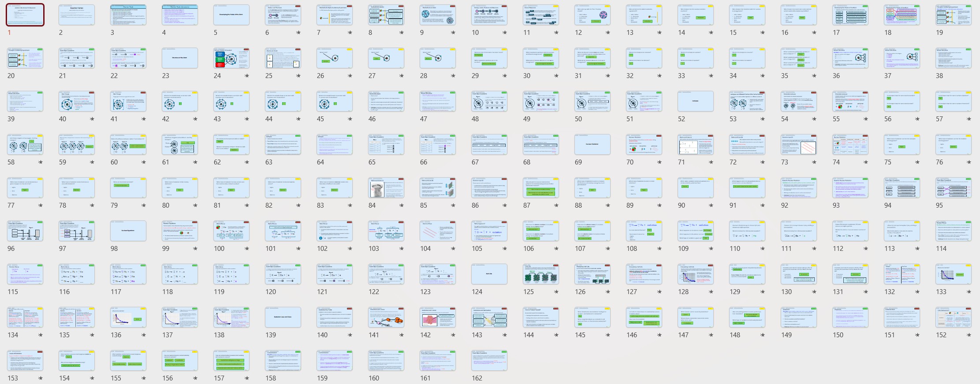Select the slide 1 title thumbnail
Viewport: 980px width, 384px height.
[25, 15]
